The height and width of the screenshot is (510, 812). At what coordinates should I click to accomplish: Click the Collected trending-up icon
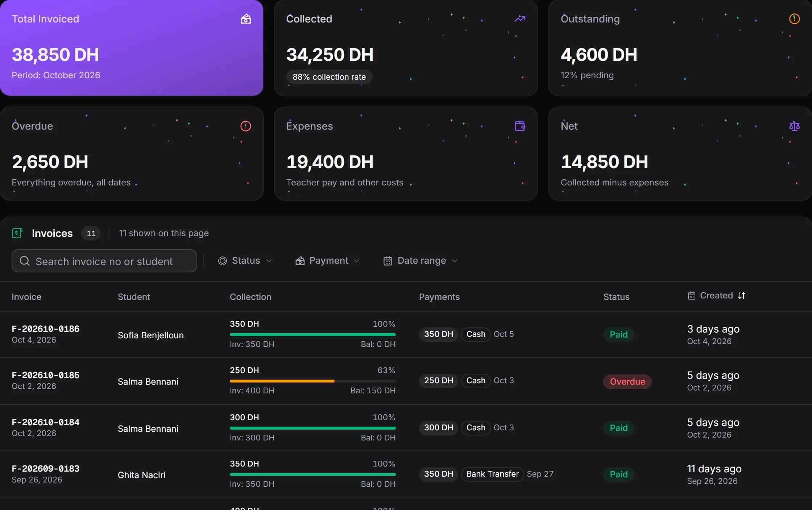[520, 18]
